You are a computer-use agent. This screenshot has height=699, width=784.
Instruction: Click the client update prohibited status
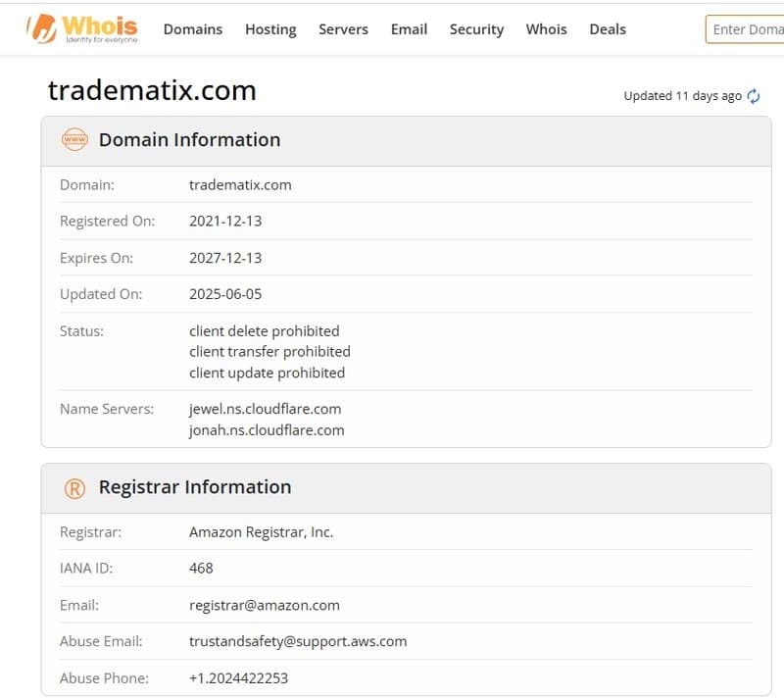pyautogui.click(x=267, y=374)
